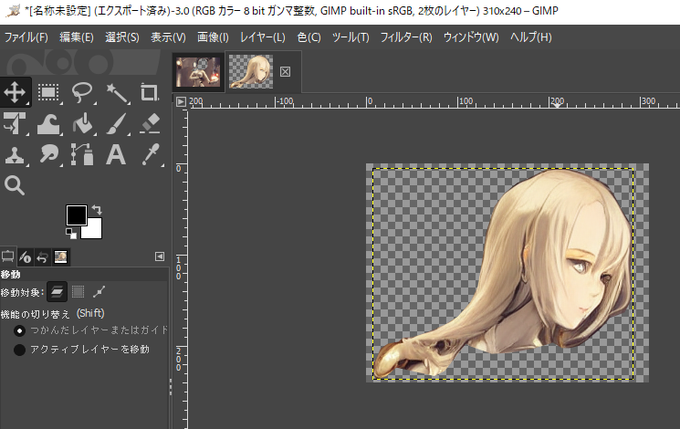Open the ファイル(F) menu
This screenshot has height=429, width=680.
click(26, 37)
